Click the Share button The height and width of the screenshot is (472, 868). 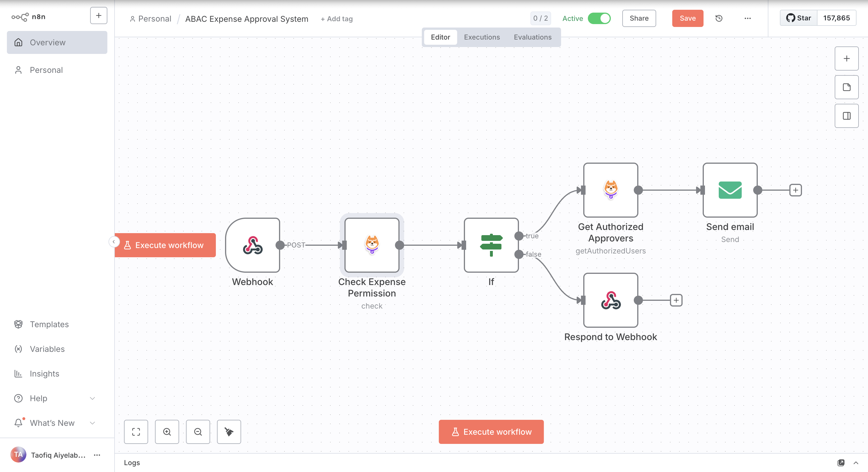(x=639, y=18)
